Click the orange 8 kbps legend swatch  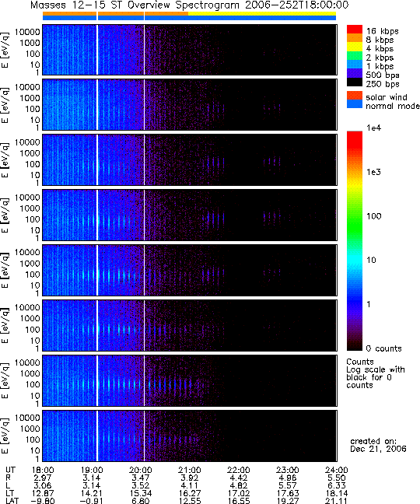[x=355, y=38]
